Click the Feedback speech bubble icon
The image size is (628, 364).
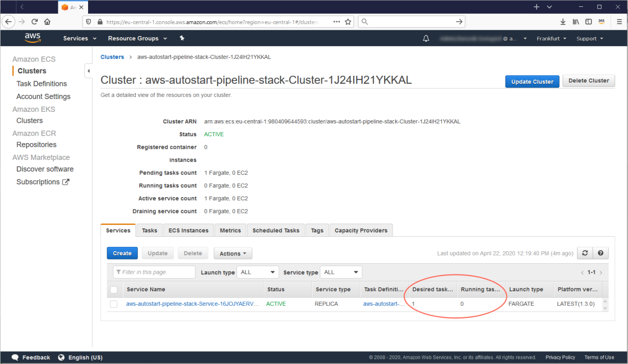15,357
